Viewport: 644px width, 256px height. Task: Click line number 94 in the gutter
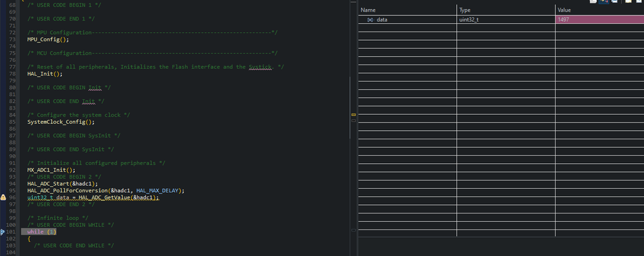(12, 183)
